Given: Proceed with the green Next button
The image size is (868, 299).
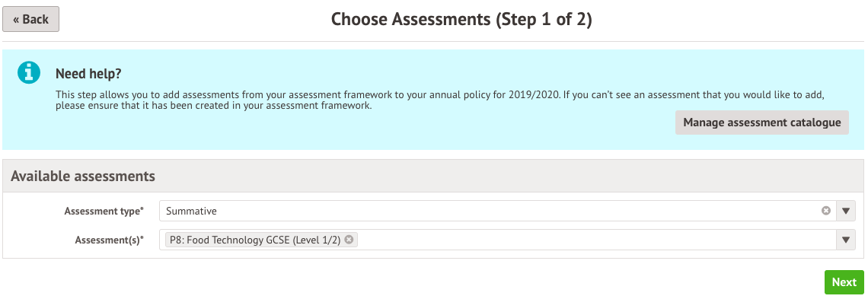Looking at the screenshot, I should pos(844,282).
